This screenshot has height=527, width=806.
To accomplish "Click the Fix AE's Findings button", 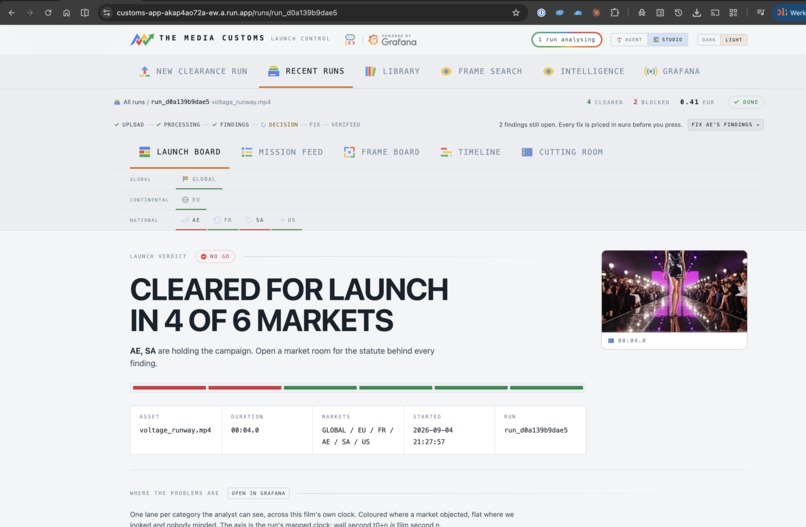I will pos(725,124).
